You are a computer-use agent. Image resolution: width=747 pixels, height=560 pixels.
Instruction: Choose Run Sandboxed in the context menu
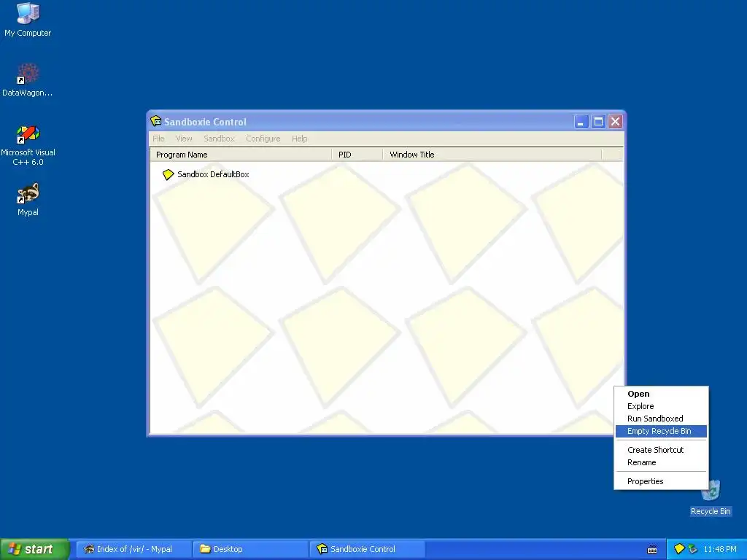pyautogui.click(x=661, y=419)
